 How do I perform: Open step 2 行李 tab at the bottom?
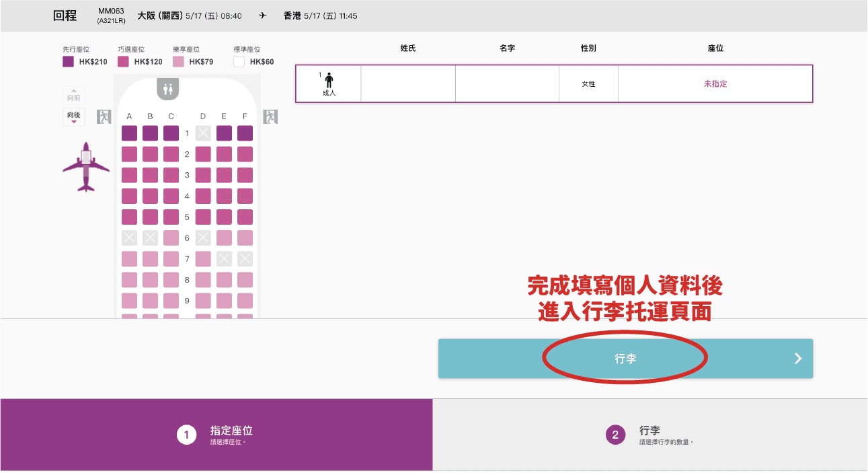coord(649,435)
